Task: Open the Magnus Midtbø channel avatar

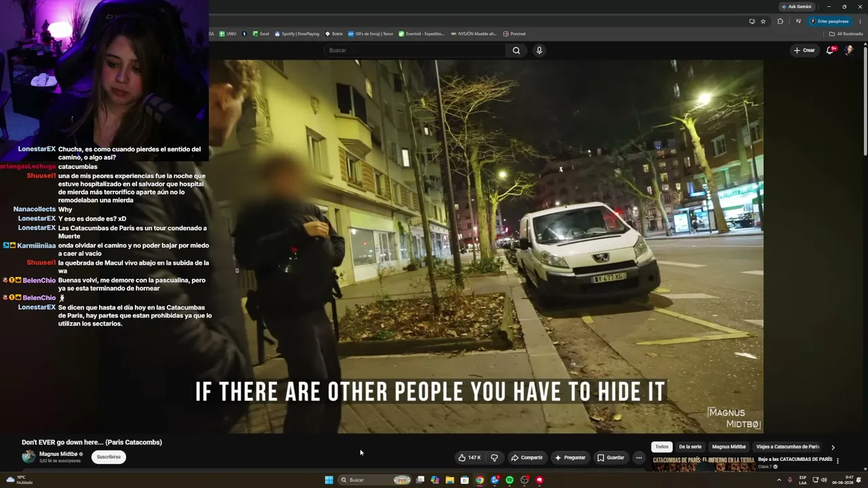Action: [28, 457]
